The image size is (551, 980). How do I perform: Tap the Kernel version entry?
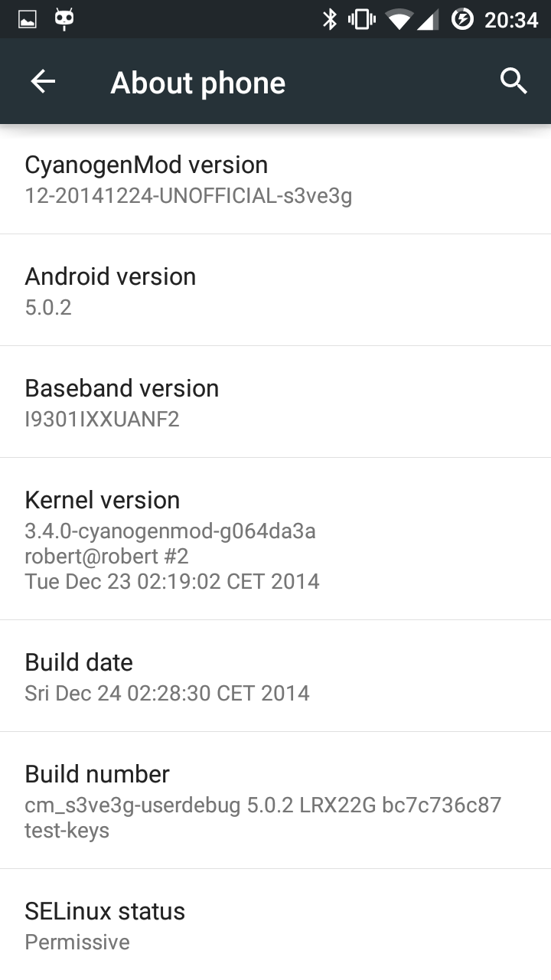[x=275, y=539]
